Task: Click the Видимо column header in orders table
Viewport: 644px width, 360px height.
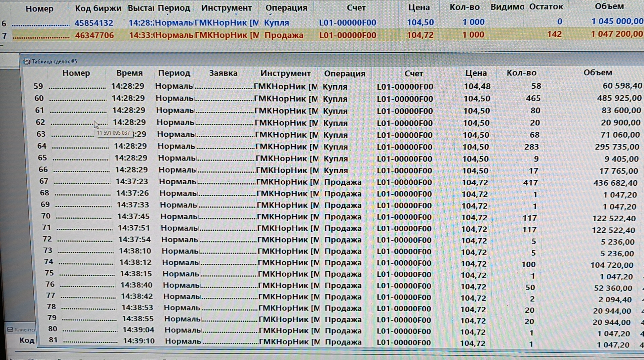Action: [507, 7]
